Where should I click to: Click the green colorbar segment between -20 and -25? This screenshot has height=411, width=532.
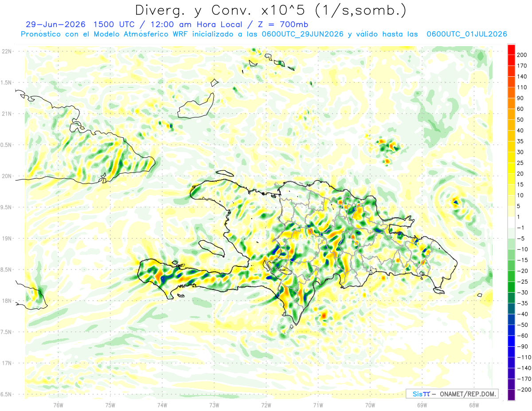(x=511, y=277)
